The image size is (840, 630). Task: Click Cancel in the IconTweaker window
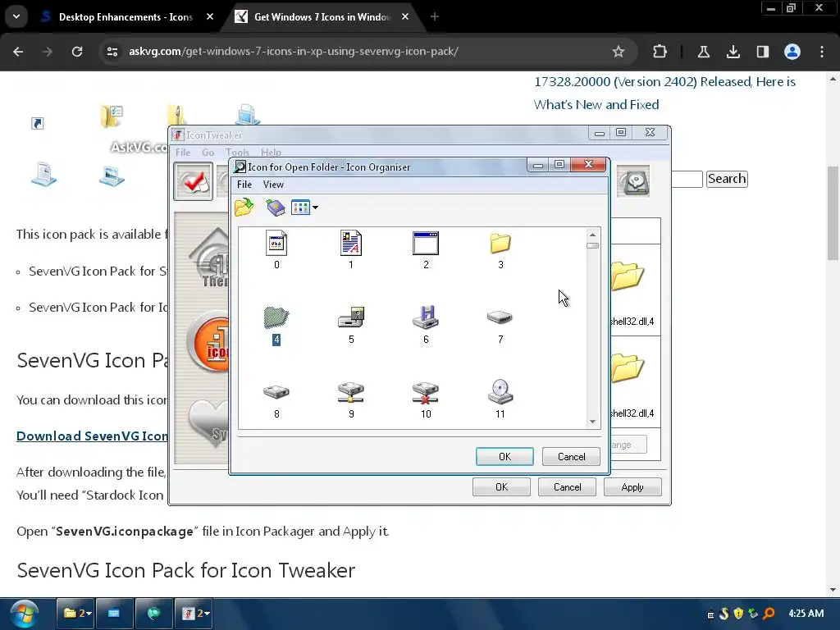pyautogui.click(x=568, y=487)
